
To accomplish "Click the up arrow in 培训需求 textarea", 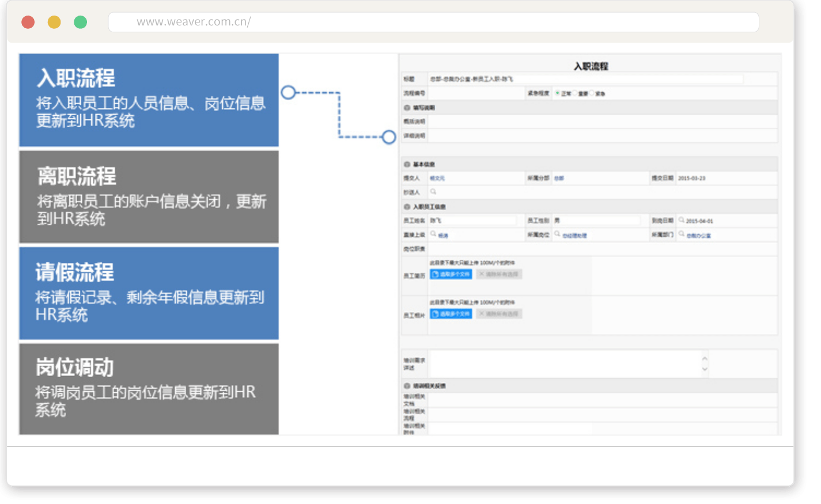I will pos(705,358).
